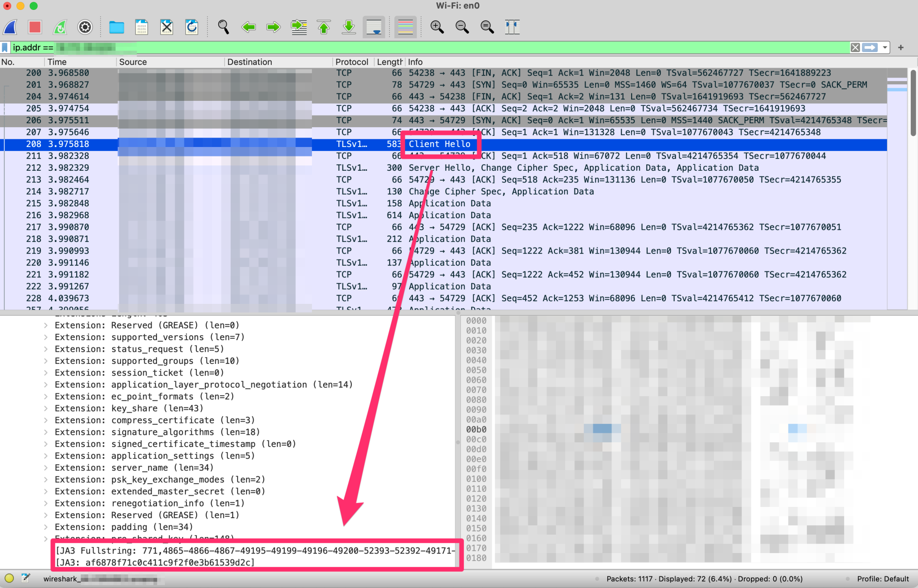
Task: Expand the supported_versions extension
Action: click(46, 337)
